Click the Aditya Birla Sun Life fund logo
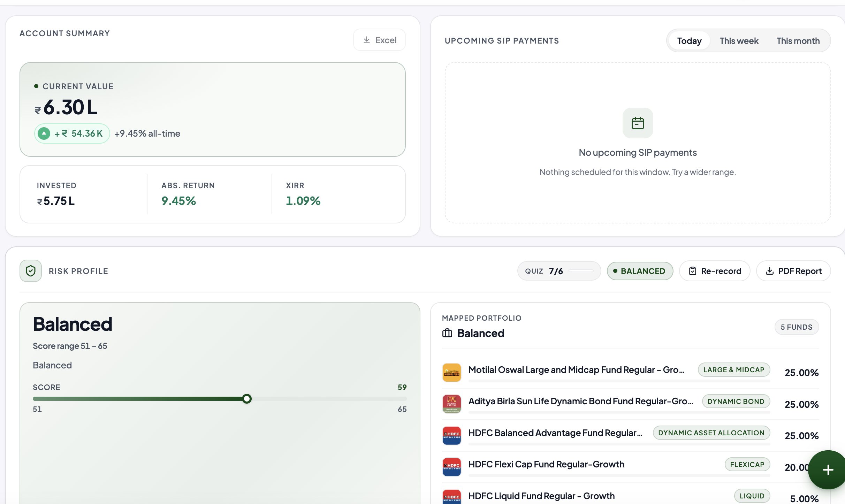 click(452, 404)
